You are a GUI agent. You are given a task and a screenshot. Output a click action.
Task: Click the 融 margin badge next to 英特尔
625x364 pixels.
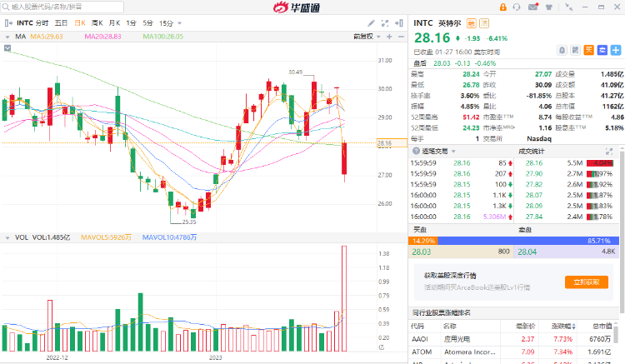point(471,23)
